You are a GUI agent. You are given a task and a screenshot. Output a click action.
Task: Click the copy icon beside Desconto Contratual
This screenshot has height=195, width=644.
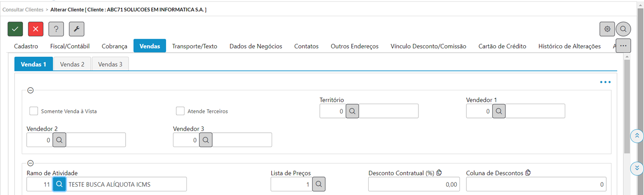pos(439,173)
